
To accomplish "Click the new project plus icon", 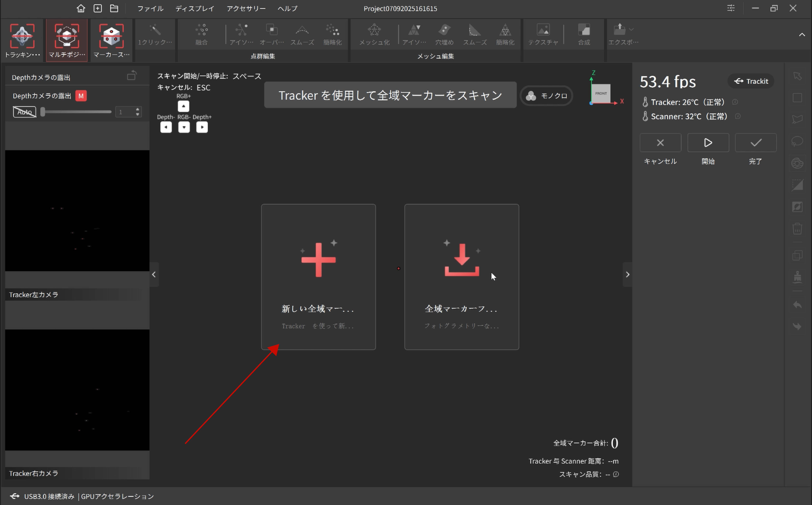I will [x=98, y=8].
